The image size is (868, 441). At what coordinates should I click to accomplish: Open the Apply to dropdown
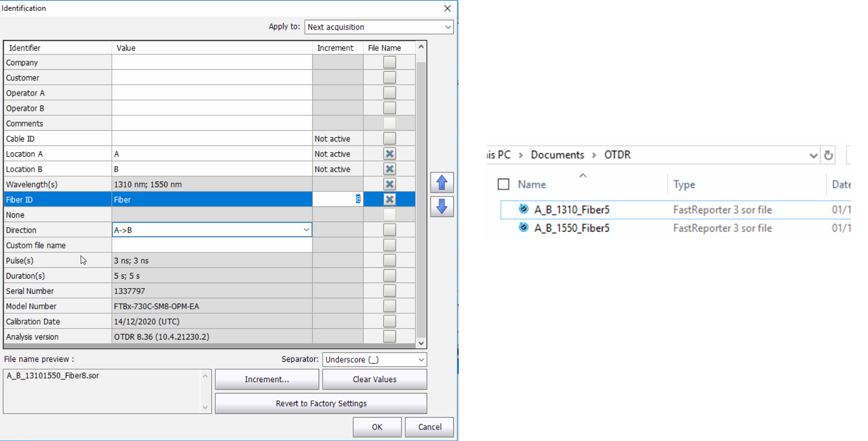379,27
